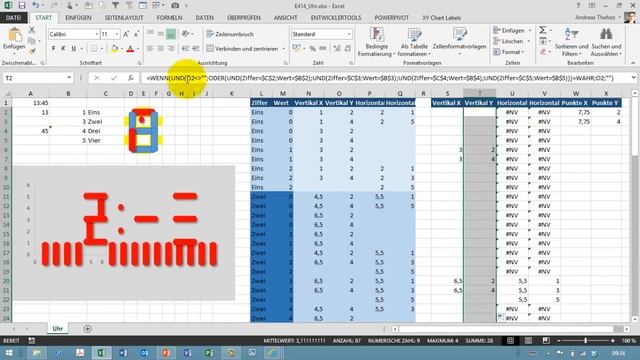
Task: Open the Standard number format dropdown
Action: [x=349, y=34]
